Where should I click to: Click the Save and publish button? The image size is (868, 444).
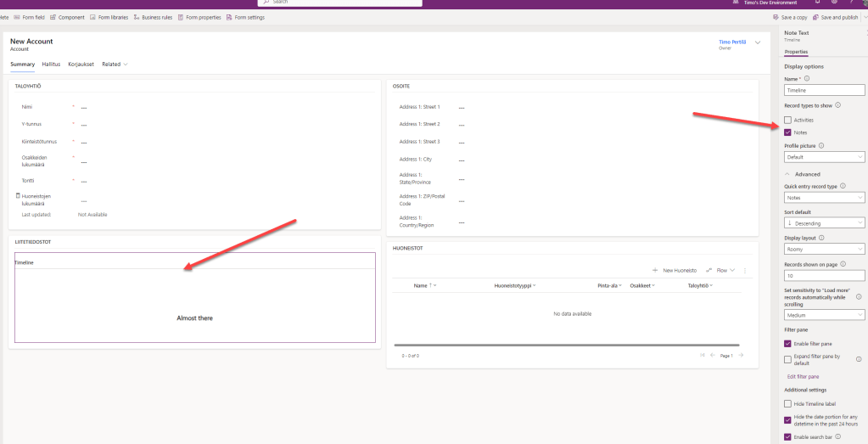coord(835,17)
